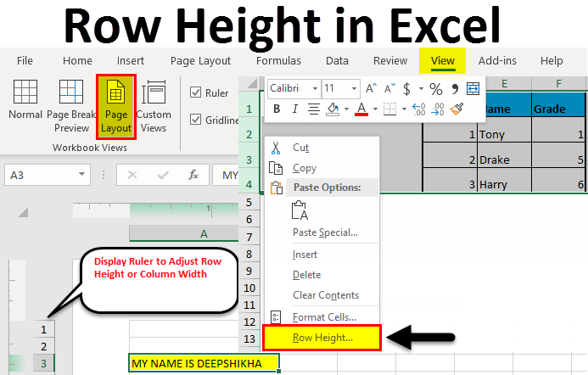
Task: Increase font size with the larger A
Action: (372, 88)
